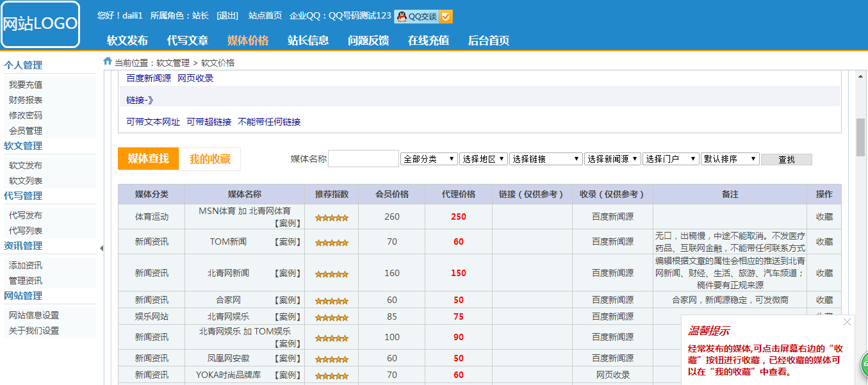The image size is (868, 385).
Task: Open the 选择地区 dropdown
Action: tap(484, 159)
